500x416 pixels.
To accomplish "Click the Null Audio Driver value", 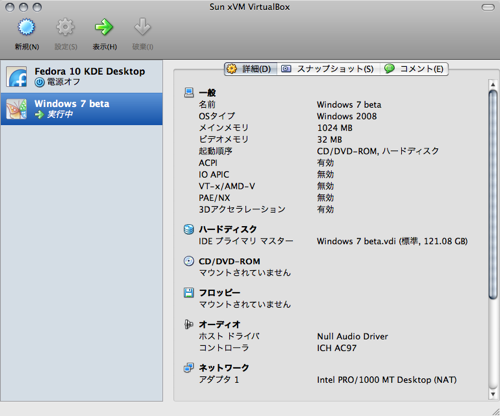I will (x=352, y=336).
